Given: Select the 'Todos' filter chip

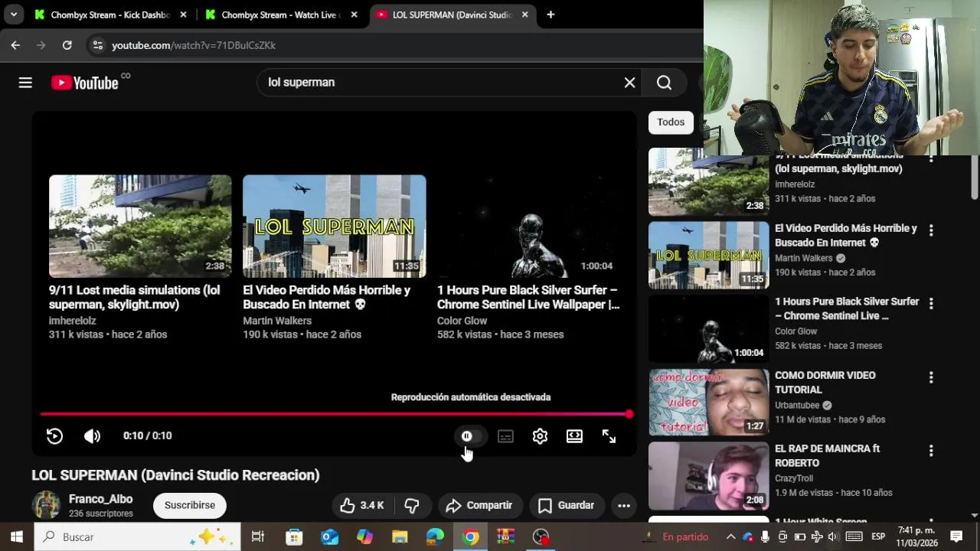Looking at the screenshot, I should 671,122.
